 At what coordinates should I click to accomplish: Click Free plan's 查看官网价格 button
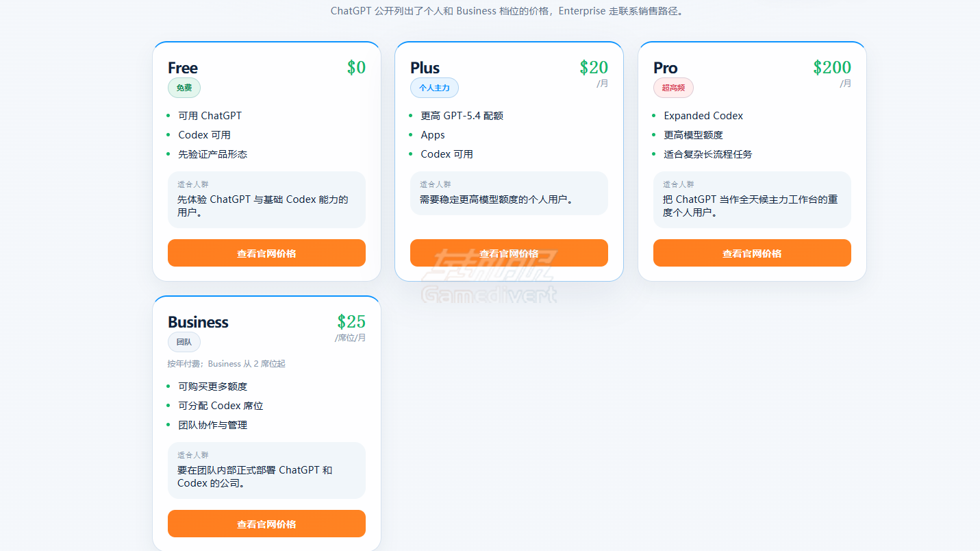coord(266,253)
